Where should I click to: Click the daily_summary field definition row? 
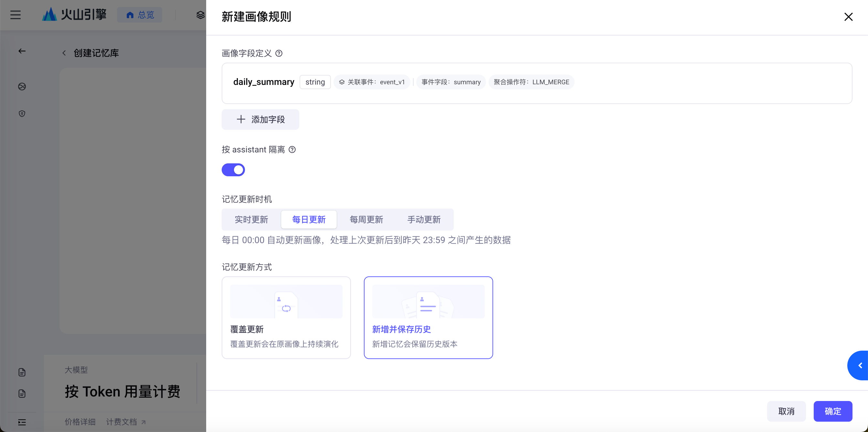pyautogui.click(x=264, y=82)
